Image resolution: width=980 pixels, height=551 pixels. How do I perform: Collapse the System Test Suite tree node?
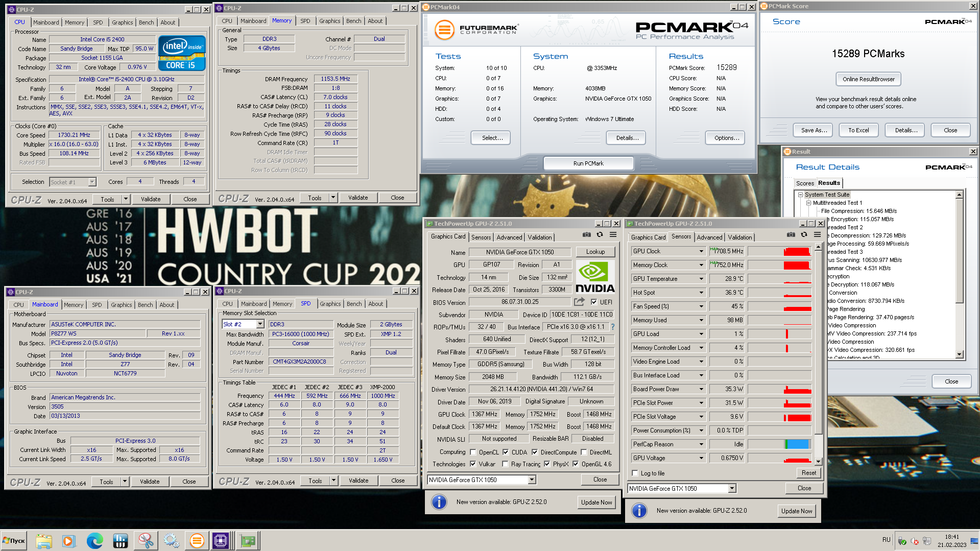[x=801, y=195]
